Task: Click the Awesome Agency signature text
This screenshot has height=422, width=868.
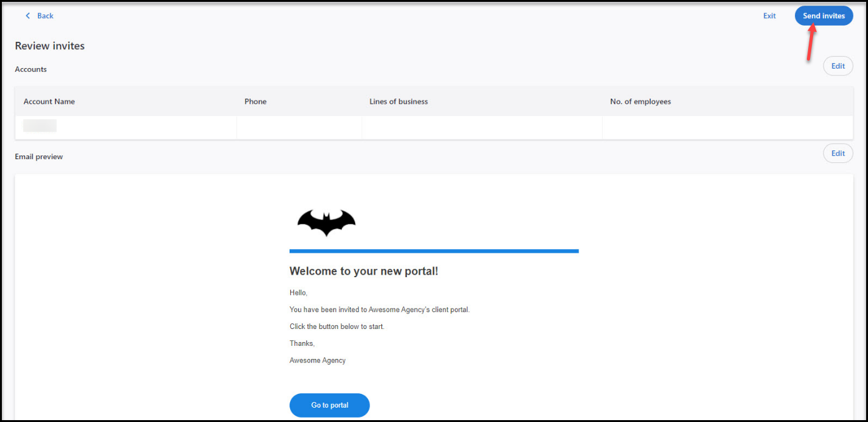Action: click(x=317, y=360)
